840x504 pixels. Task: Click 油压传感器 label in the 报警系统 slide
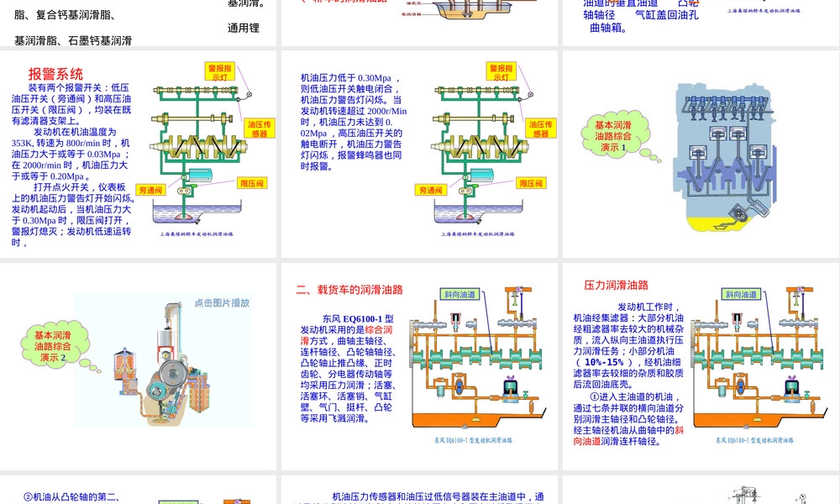[x=260, y=129]
